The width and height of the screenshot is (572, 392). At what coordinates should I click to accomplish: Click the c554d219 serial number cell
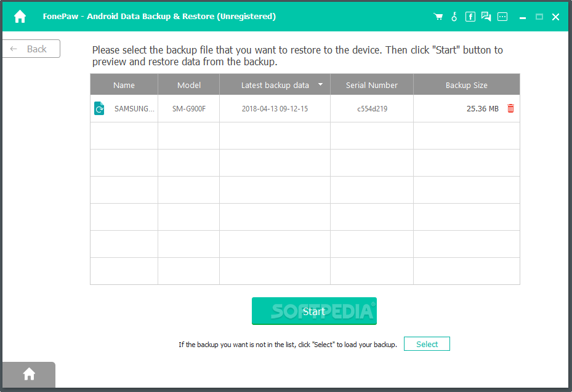(x=372, y=109)
